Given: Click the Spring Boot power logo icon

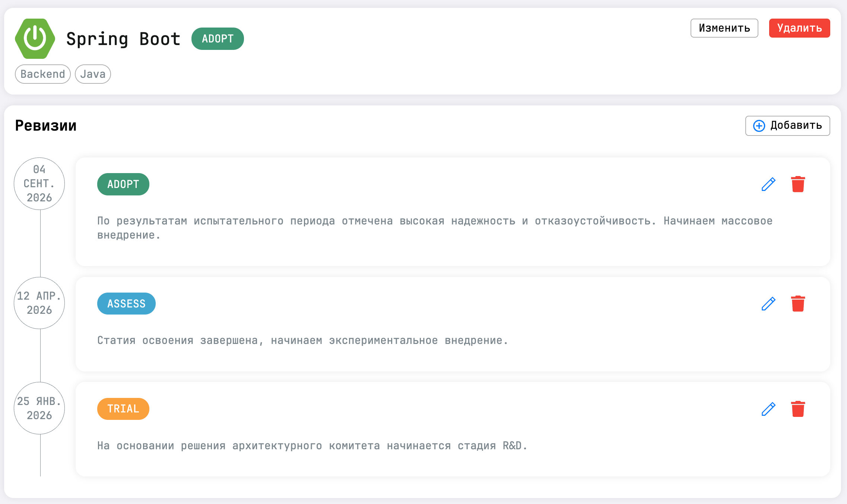Looking at the screenshot, I should coord(35,39).
